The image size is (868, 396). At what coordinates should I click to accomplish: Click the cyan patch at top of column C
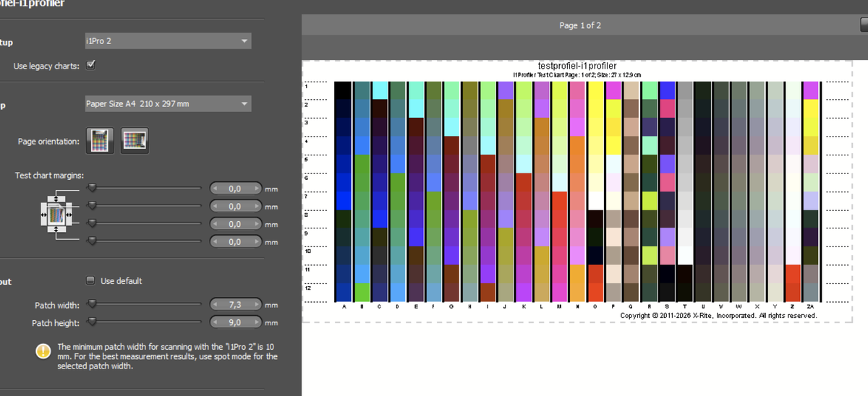pos(380,90)
